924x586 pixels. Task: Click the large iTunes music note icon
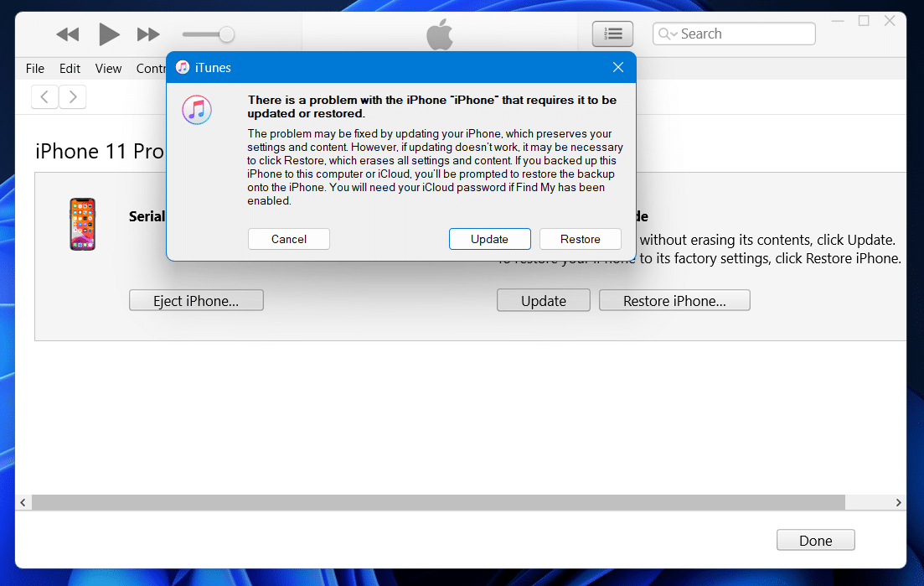[x=197, y=110]
